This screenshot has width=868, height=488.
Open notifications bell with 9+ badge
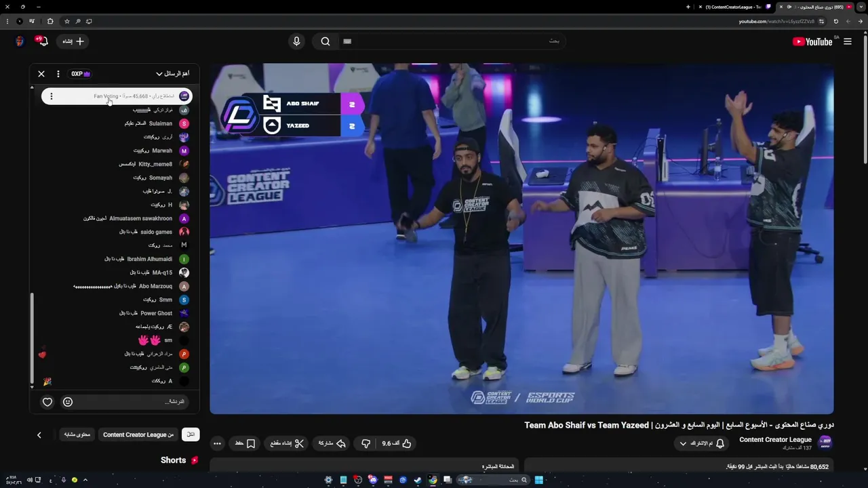(42, 41)
